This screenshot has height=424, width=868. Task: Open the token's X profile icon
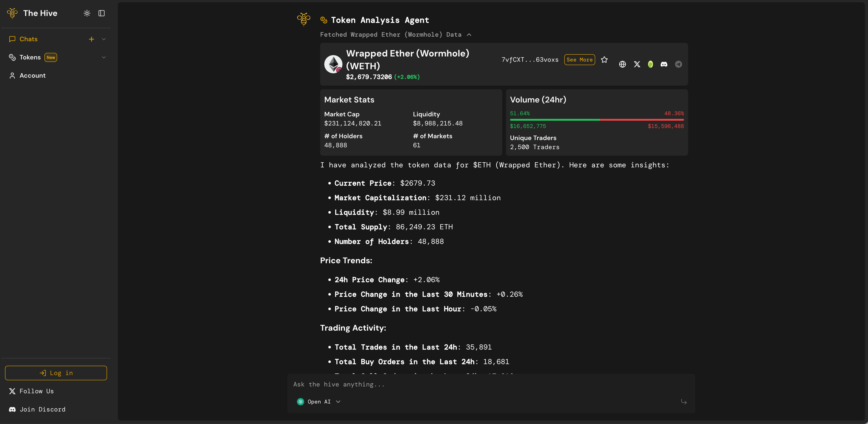[637, 64]
